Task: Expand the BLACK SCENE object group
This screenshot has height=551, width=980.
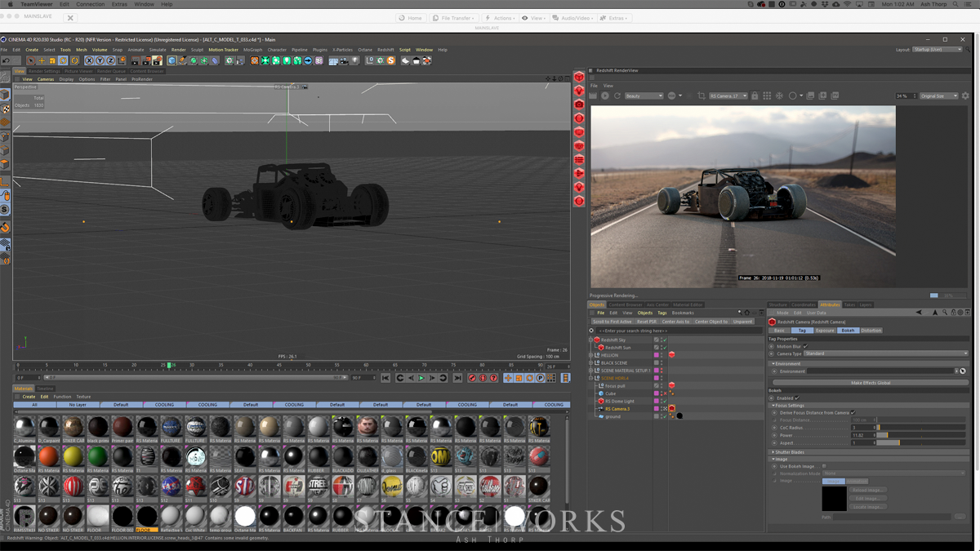Action: tap(591, 362)
